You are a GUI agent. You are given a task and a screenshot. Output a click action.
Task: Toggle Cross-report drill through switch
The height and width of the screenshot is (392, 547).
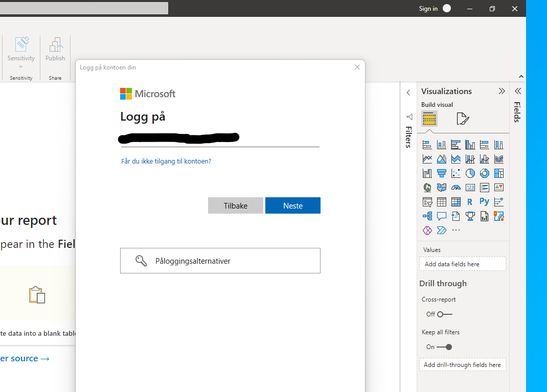(445, 314)
